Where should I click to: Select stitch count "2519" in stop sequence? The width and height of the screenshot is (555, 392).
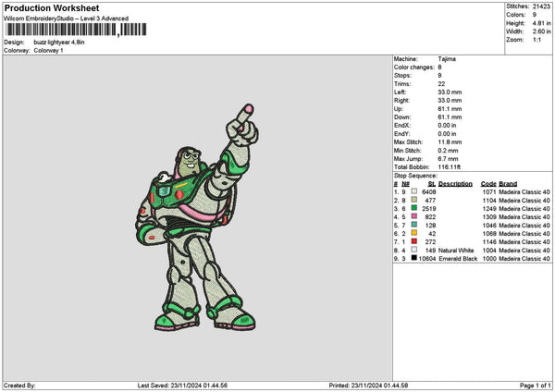click(x=429, y=209)
